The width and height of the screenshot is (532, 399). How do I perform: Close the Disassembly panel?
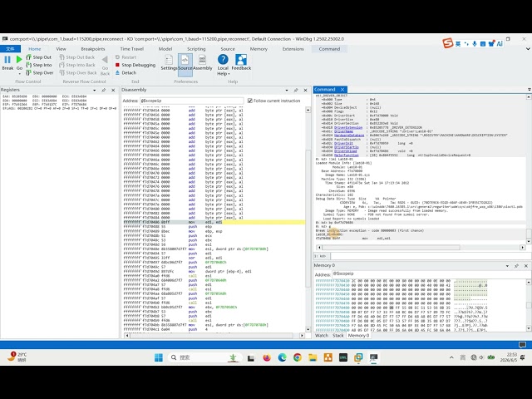(x=305, y=91)
